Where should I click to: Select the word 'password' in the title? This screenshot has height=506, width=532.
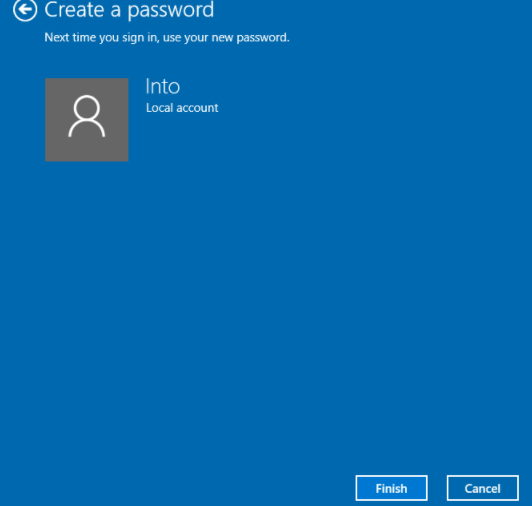(171, 10)
